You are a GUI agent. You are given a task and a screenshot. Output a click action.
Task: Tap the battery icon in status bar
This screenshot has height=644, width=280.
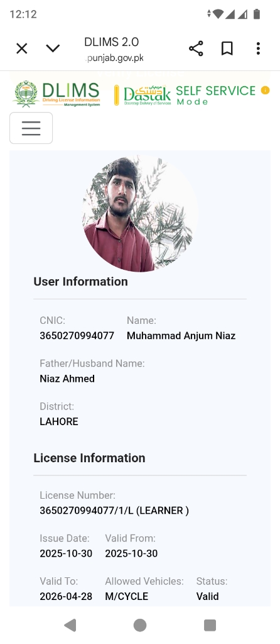click(257, 14)
